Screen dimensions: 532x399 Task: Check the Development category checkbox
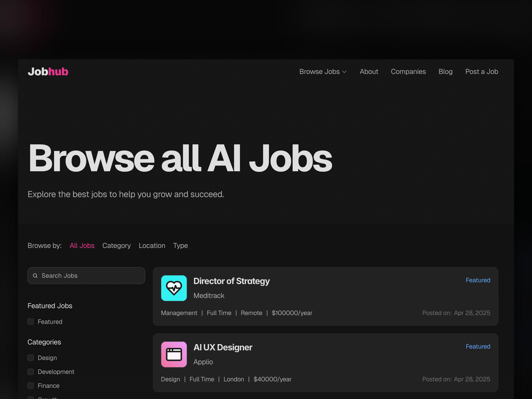tap(31, 372)
